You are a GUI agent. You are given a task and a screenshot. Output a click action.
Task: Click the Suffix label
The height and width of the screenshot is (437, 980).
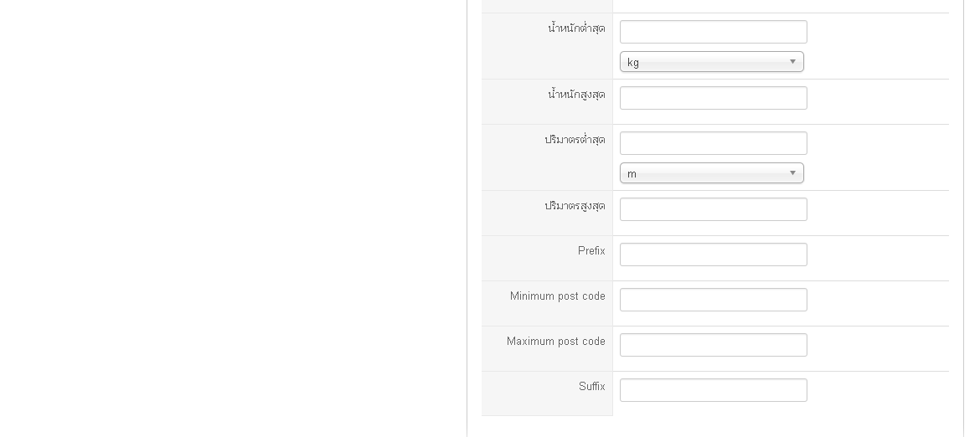(591, 387)
